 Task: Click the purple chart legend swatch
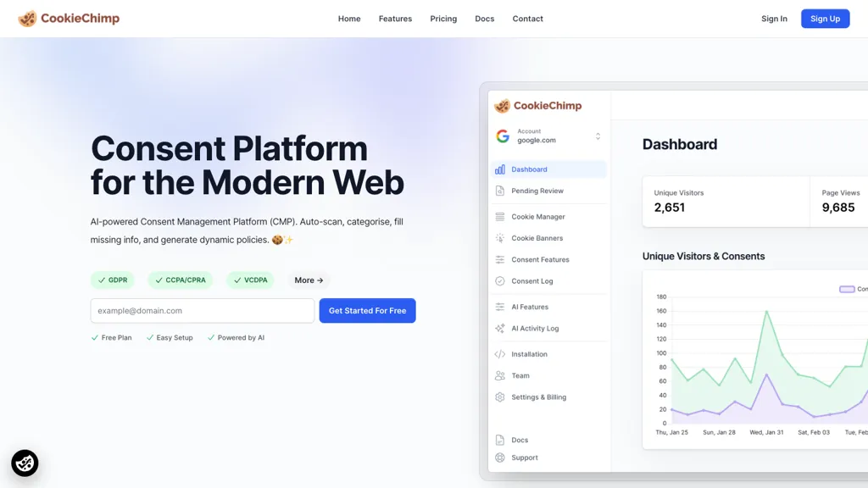pos(847,290)
